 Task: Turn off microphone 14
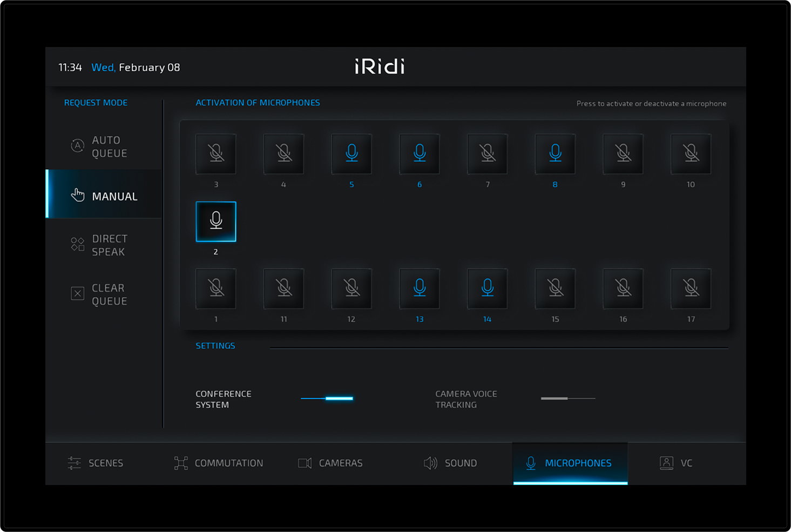pyautogui.click(x=487, y=288)
